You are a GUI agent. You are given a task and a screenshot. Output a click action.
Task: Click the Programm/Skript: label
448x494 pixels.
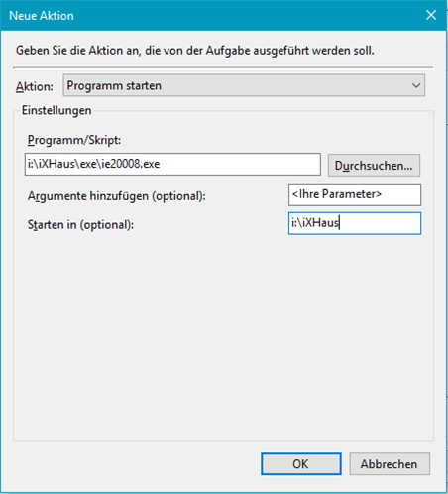(x=74, y=140)
